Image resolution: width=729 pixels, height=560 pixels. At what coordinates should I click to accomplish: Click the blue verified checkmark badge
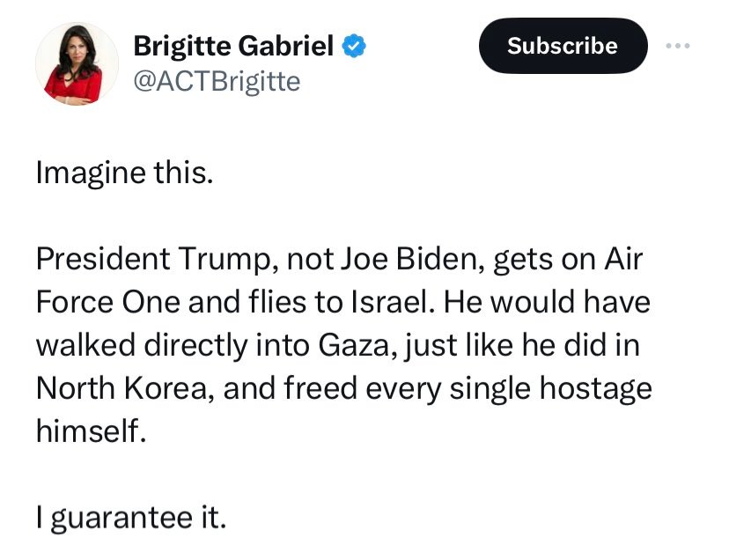point(354,47)
